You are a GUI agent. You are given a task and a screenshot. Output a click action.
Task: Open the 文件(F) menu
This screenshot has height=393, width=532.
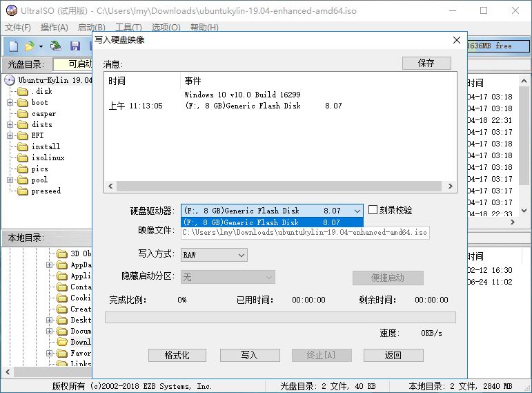(18, 27)
